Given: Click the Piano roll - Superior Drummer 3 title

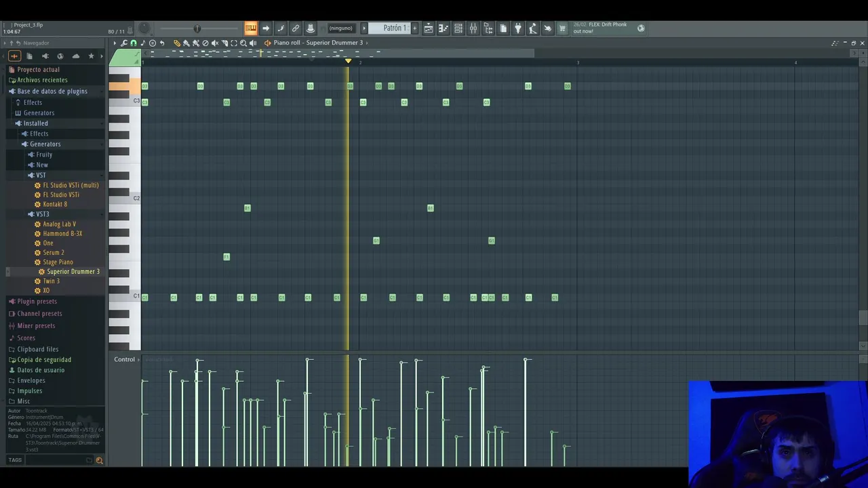Looking at the screenshot, I should click(x=318, y=43).
